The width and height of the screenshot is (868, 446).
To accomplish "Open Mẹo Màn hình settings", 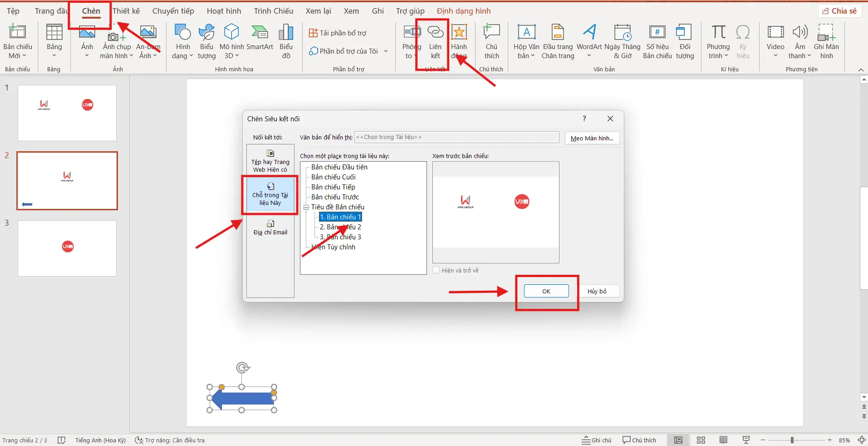I will click(x=592, y=138).
